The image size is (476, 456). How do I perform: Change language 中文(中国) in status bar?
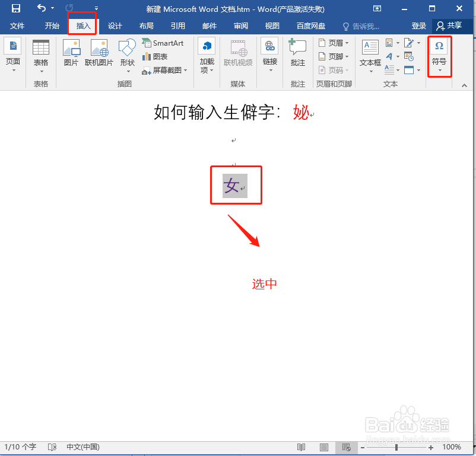coord(83,447)
